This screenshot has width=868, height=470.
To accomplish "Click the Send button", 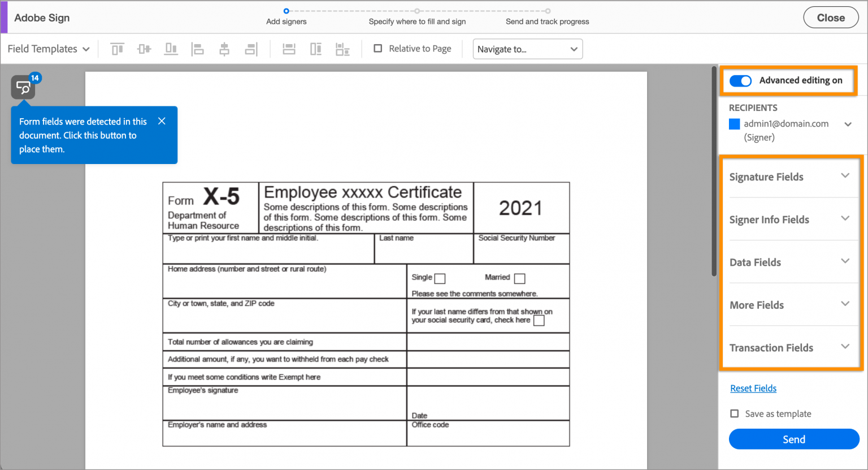I will point(793,439).
